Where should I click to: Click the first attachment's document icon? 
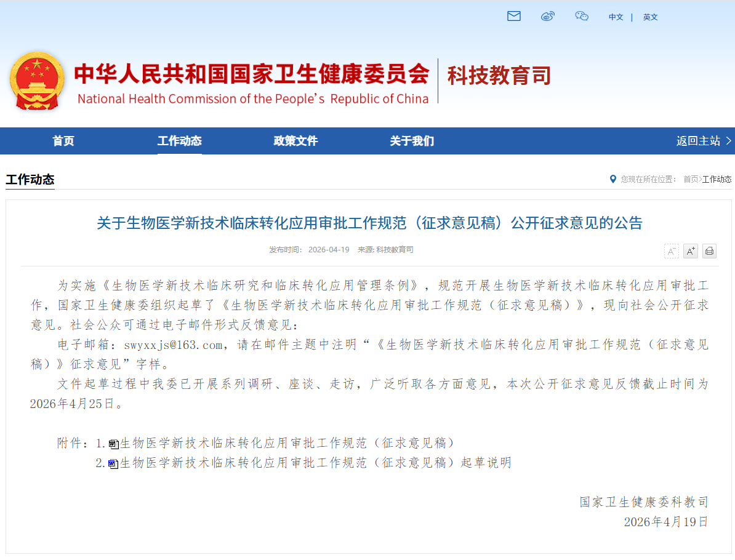[x=113, y=444]
